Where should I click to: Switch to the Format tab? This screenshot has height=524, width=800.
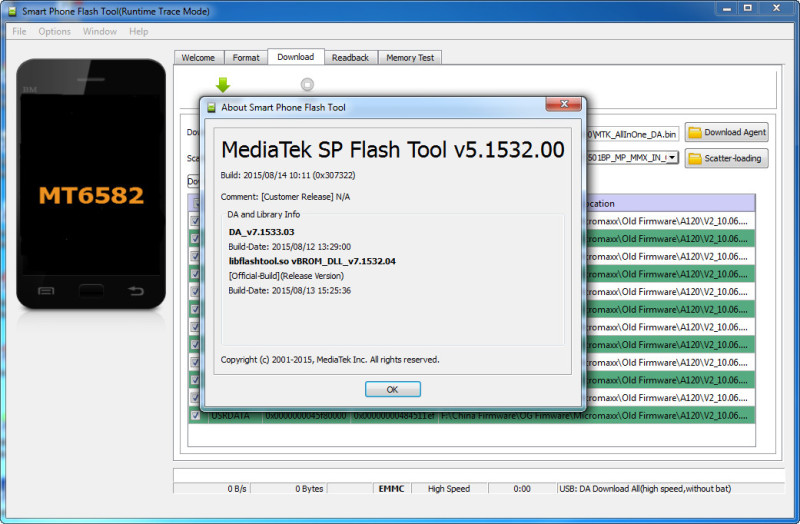246,58
